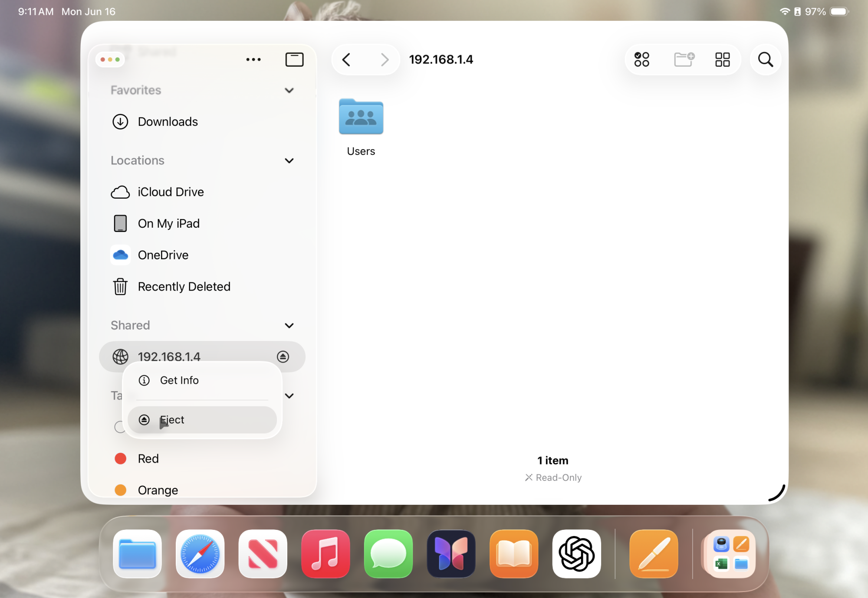Open Recently Deleted in the sidebar
Image resolution: width=868 pixels, height=598 pixels.
(184, 287)
